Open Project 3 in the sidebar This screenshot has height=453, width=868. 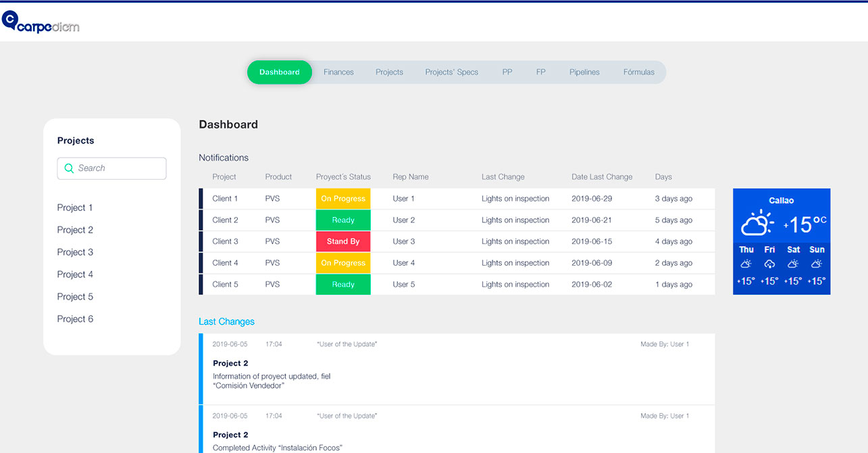pyautogui.click(x=75, y=252)
